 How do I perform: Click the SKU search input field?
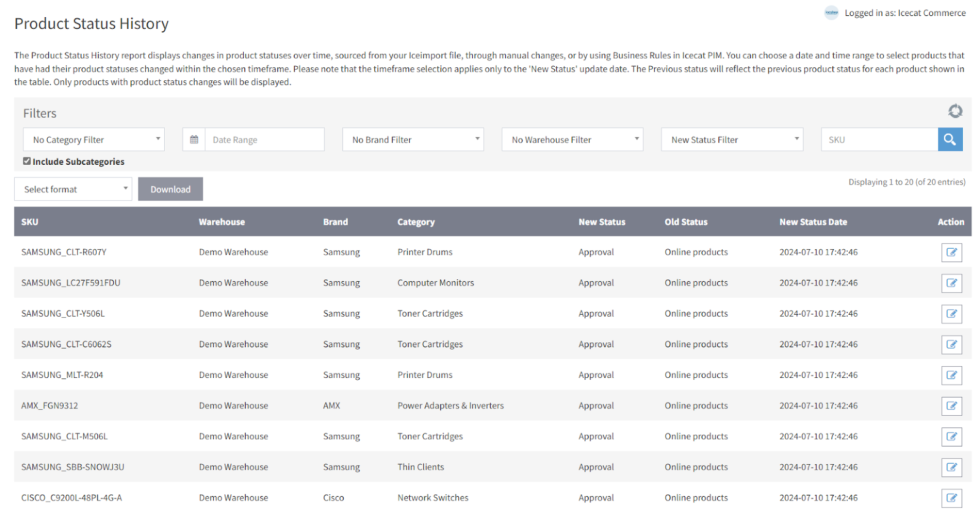(880, 140)
